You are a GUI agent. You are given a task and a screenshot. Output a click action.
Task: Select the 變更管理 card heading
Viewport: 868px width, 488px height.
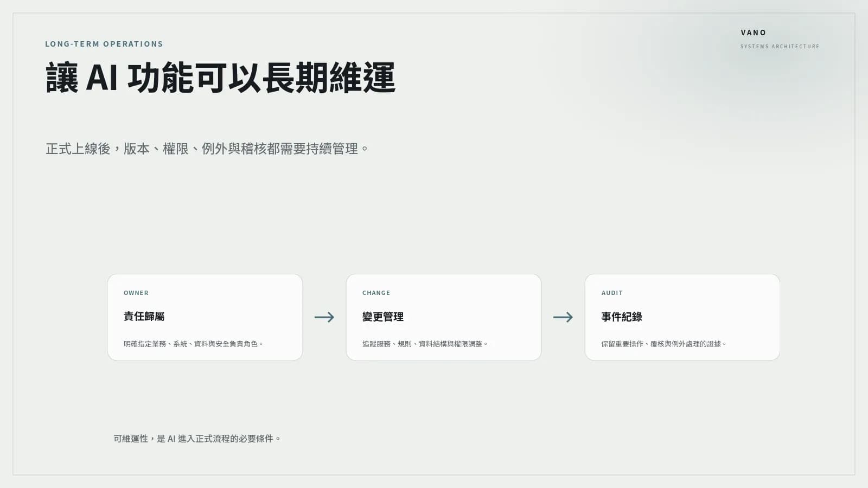pos(383,317)
